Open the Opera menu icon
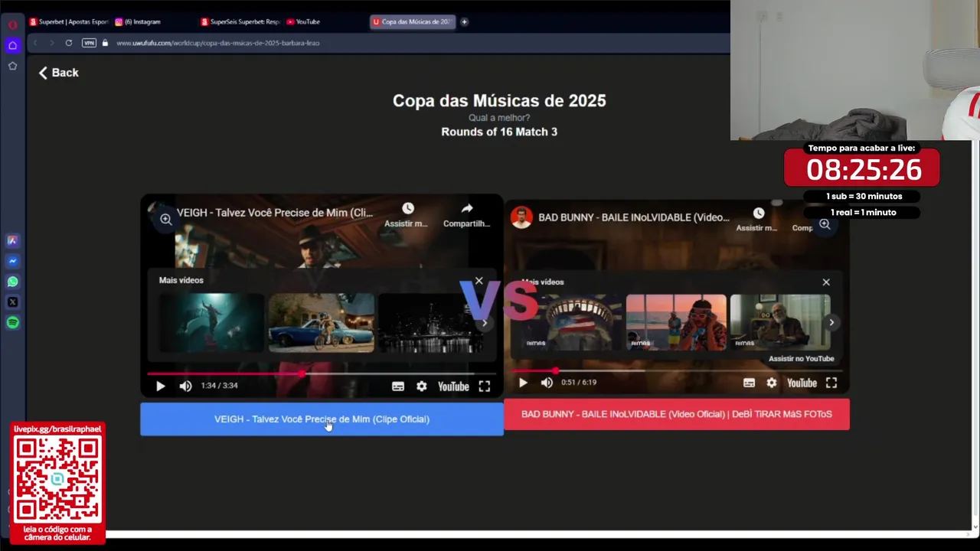This screenshot has width=980, height=551. 12,24
